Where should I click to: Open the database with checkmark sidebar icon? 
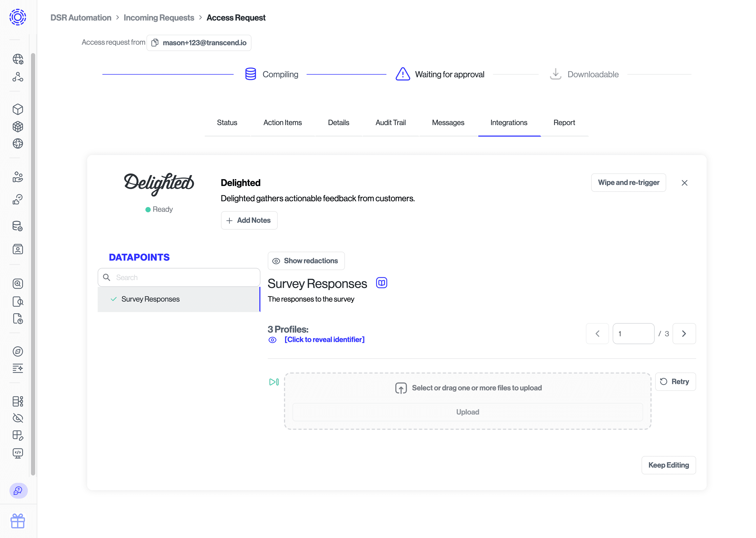pos(18,226)
